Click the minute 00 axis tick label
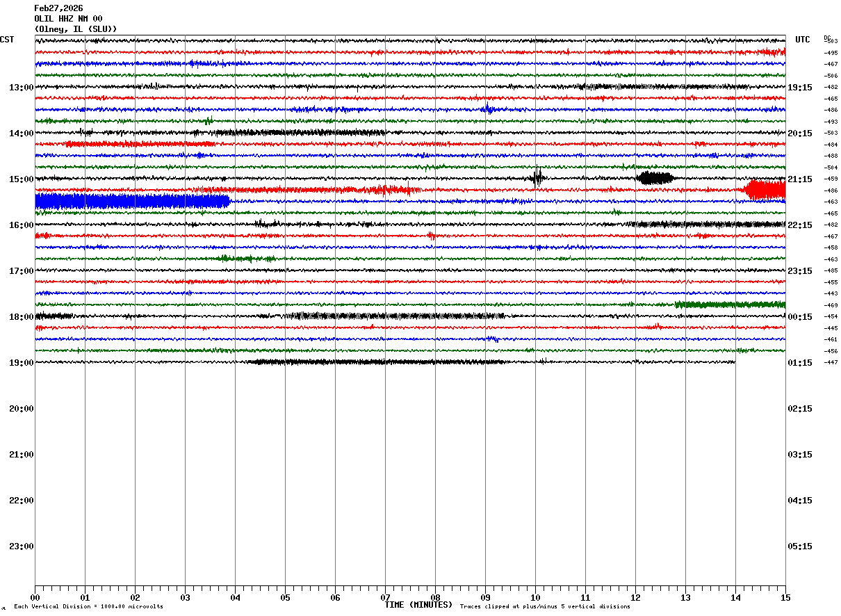Screen dimensions: 841x616 point(35,598)
